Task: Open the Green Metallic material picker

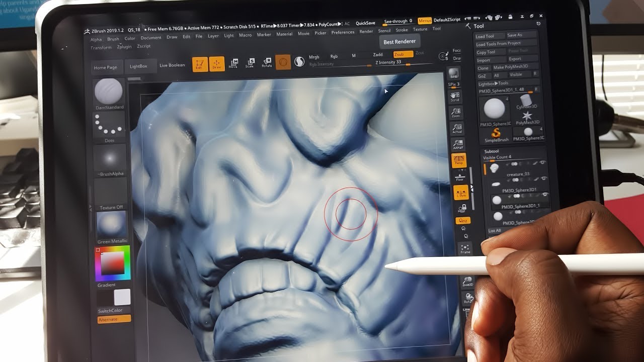Action: click(x=112, y=227)
